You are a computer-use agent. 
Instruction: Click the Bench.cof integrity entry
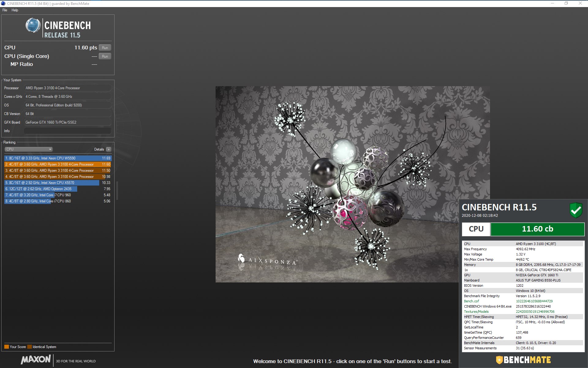(x=523, y=301)
